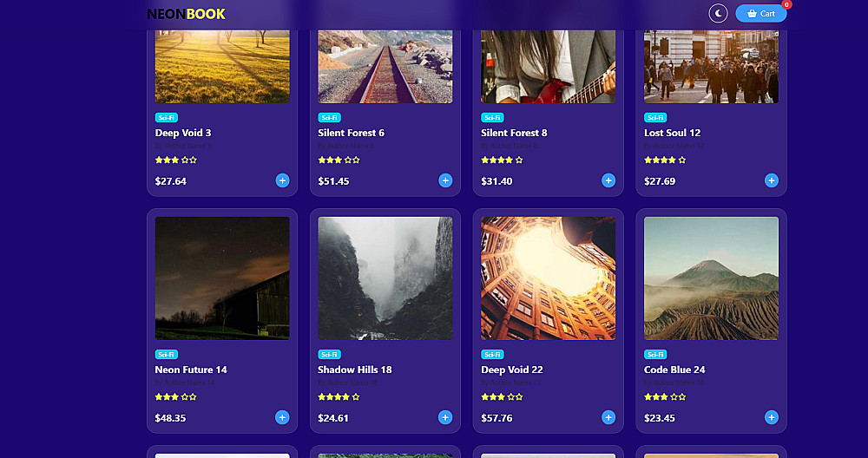Image resolution: width=868 pixels, height=458 pixels.
Task: Open the Deep Void 22 cover image
Action: click(x=548, y=278)
